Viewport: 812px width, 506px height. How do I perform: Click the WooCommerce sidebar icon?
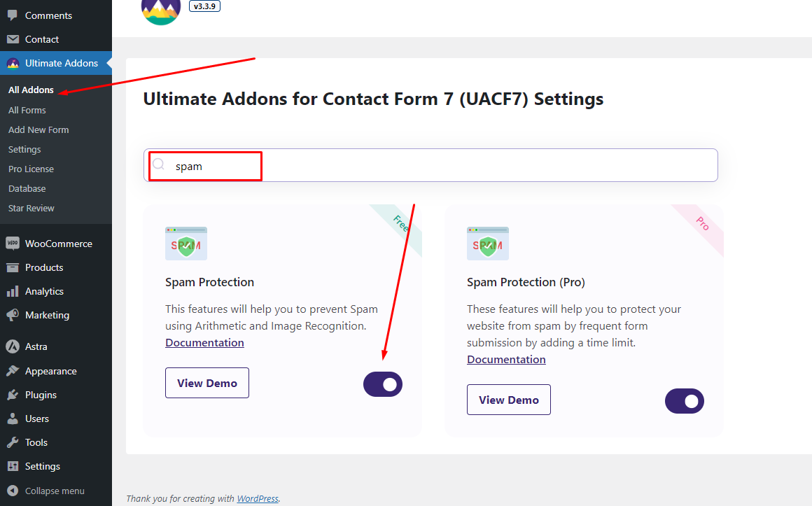pos(13,244)
